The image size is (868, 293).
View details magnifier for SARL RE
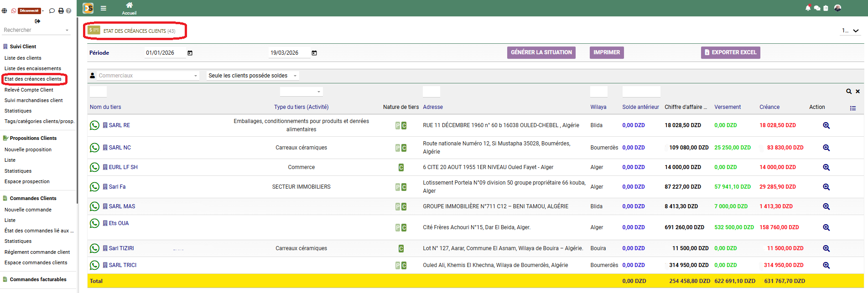coord(826,125)
